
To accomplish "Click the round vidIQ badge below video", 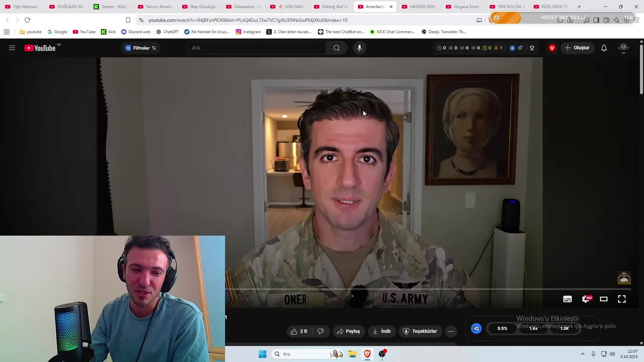I will tap(476, 328).
